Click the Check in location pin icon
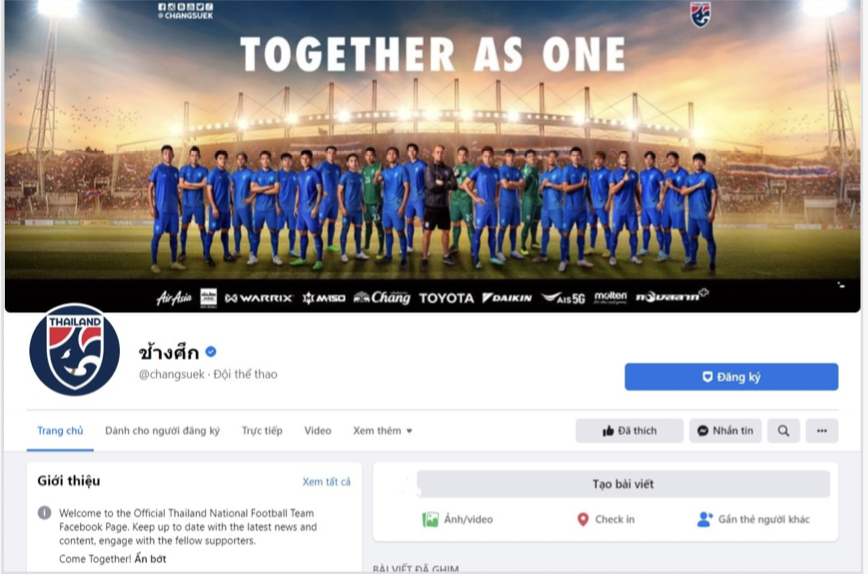868x574 pixels. click(582, 519)
